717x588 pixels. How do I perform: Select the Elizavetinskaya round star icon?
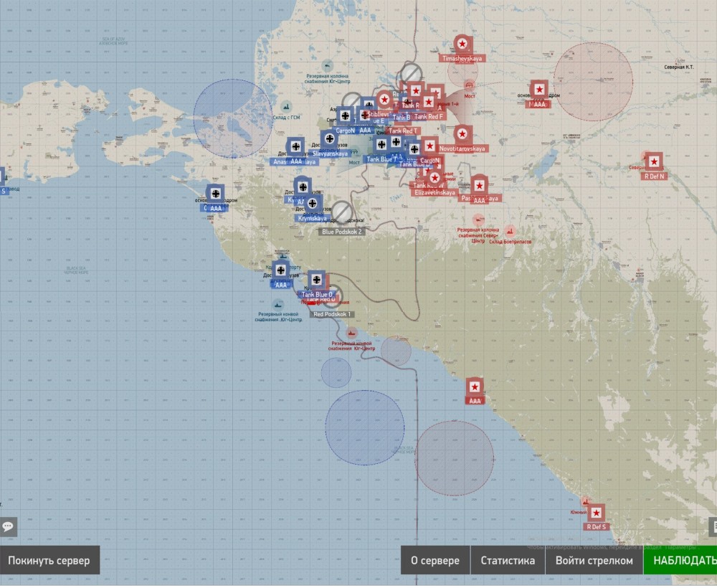pos(435,178)
